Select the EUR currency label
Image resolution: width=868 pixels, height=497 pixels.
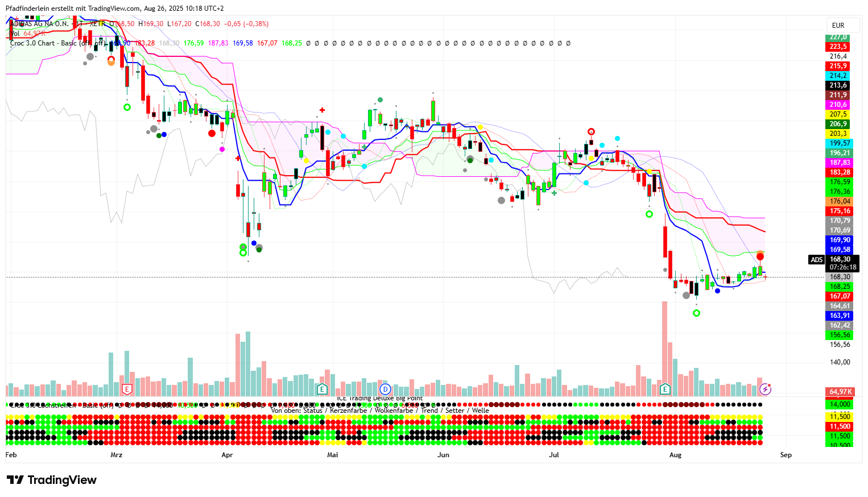pyautogui.click(x=838, y=26)
